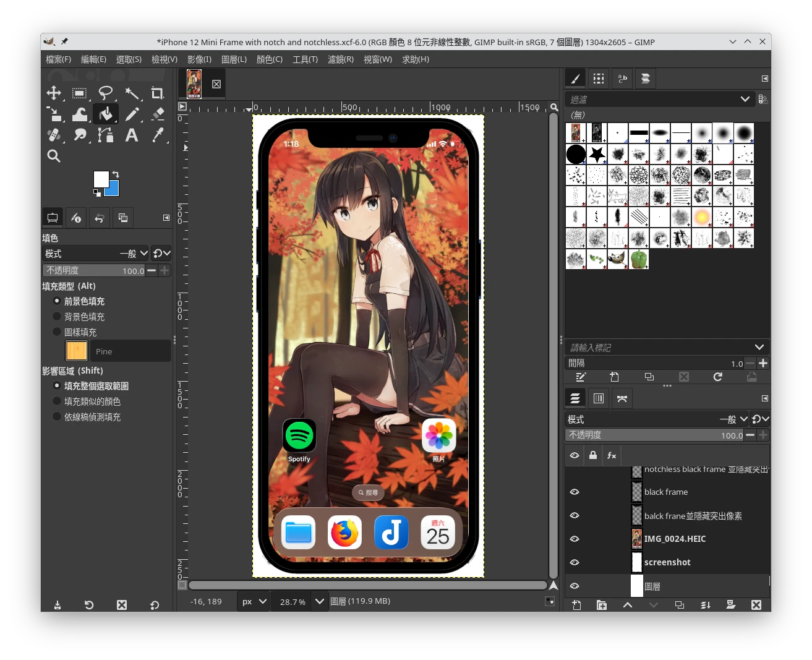Open the brush 過濾 filter dropdown
Viewport: 812px width, 660px height.
click(660, 99)
